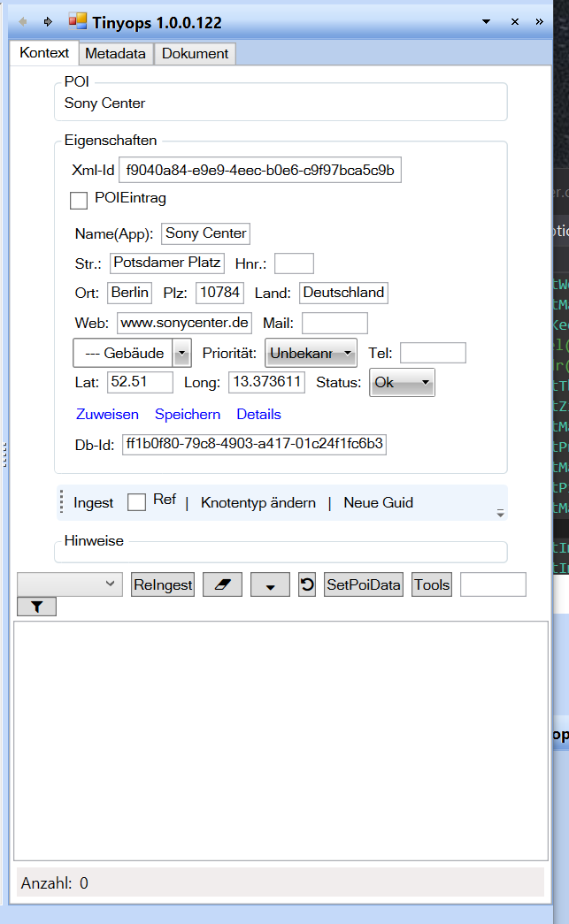Click the Str. field containing Potsdamer Platz
Viewport: 569px width, 924px height.
click(167, 263)
